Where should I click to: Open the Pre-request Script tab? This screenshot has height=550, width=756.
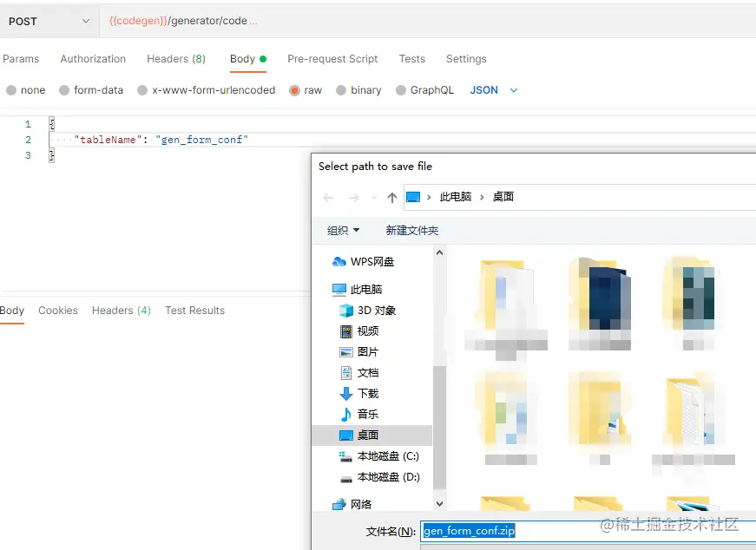[332, 59]
